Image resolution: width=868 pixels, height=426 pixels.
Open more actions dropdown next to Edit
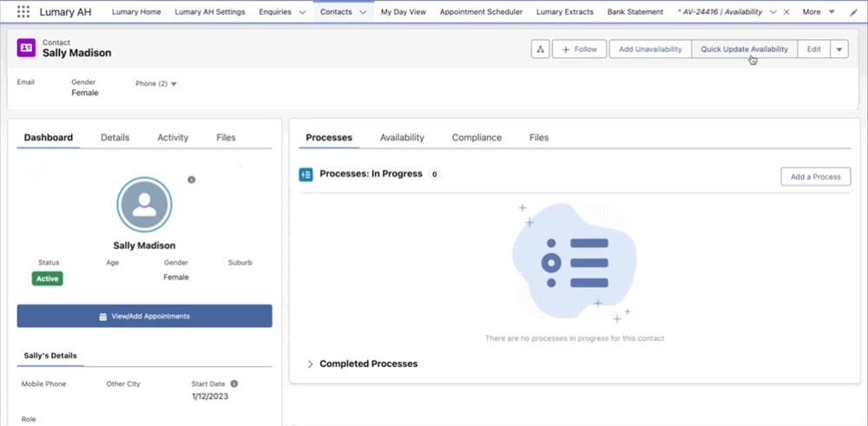(839, 49)
